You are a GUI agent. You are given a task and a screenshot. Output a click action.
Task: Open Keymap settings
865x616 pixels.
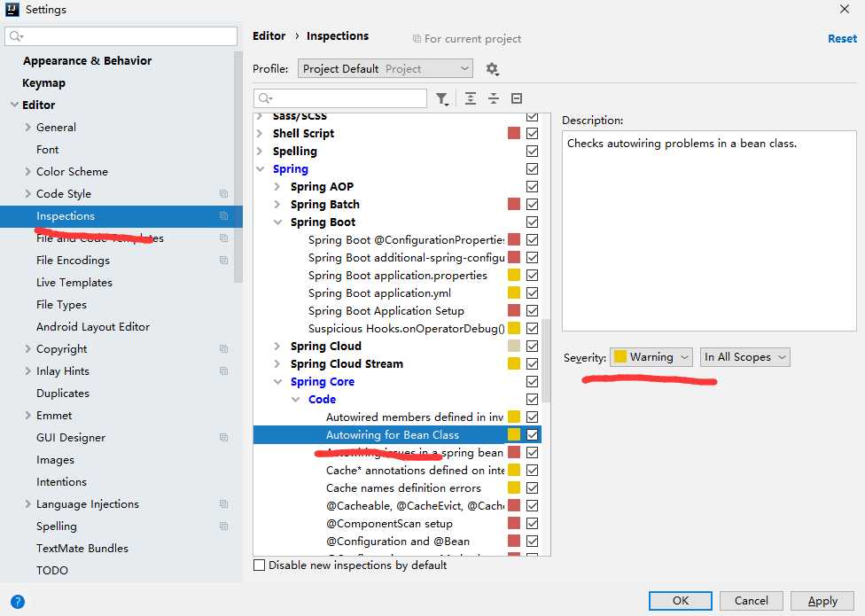43,82
